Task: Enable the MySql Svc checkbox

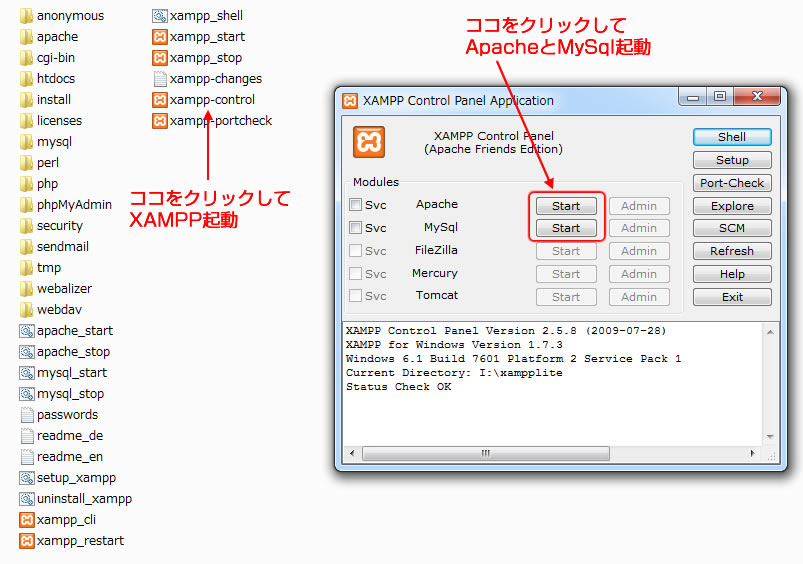Action: [x=355, y=227]
